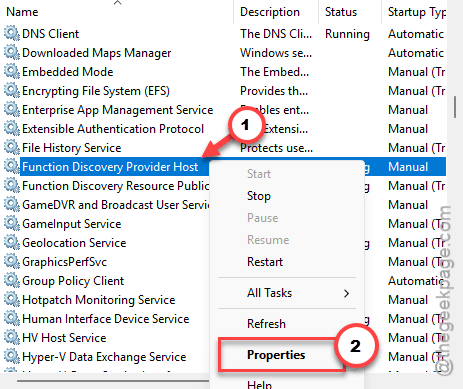
Task: Select the Encrypting File System (EFS) name
Action: 96,91
